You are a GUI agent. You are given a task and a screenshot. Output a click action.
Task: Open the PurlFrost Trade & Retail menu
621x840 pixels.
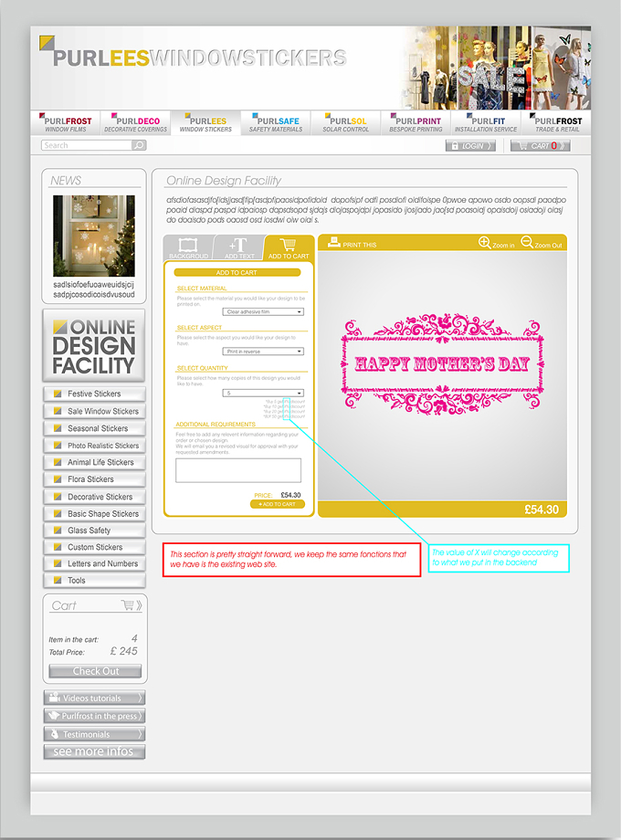[x=557, y=123]
